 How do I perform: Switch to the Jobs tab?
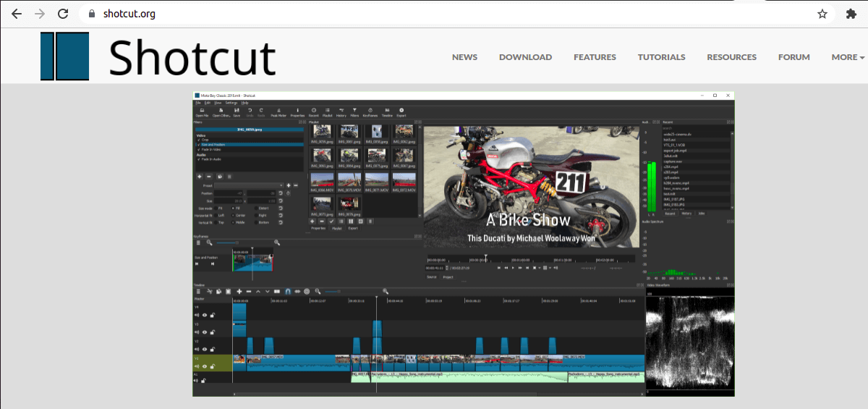point(702,214)
